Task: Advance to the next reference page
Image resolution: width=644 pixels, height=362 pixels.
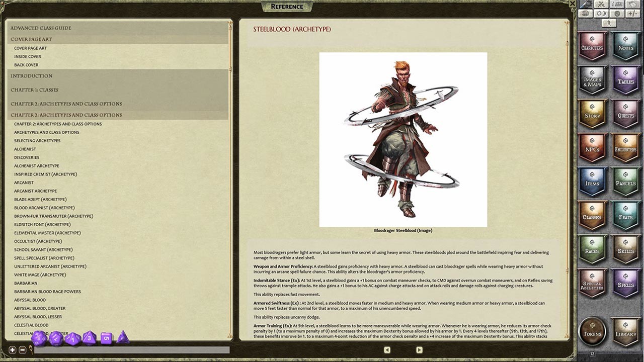Action: 419,350
